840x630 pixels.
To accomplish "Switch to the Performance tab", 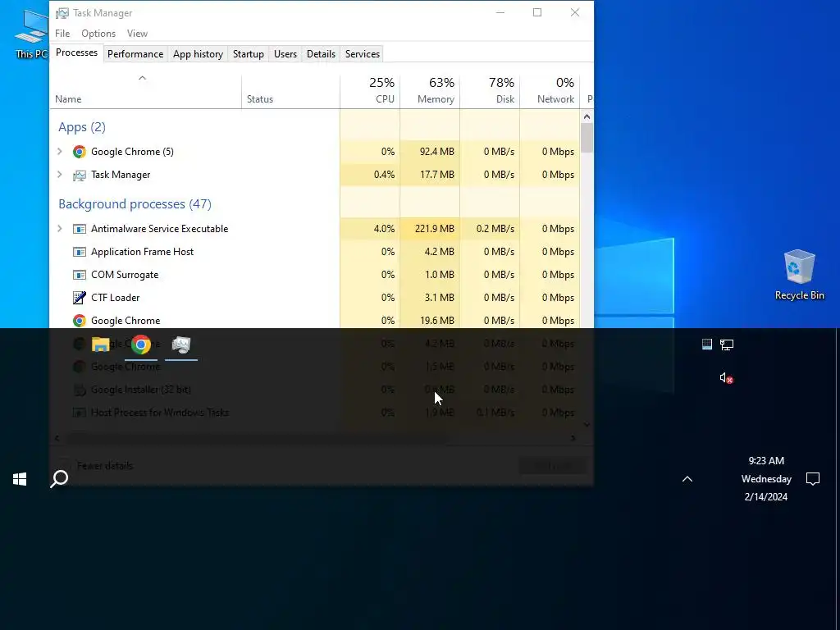I will point(135,54).
